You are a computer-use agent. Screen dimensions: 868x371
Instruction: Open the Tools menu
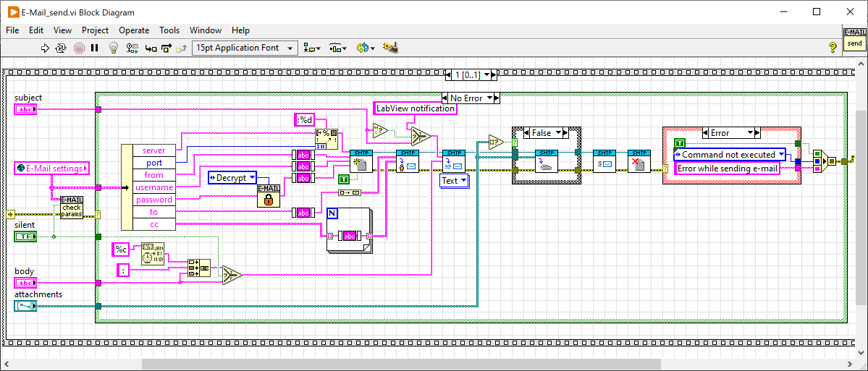click(x=169, y=30)
